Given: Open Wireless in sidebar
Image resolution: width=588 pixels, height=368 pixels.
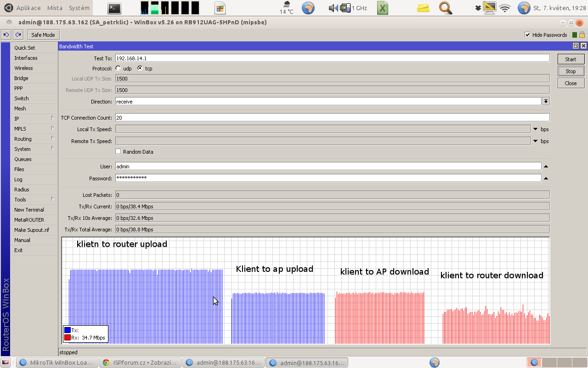Looking at the screenshot, I should click(34, 68).
